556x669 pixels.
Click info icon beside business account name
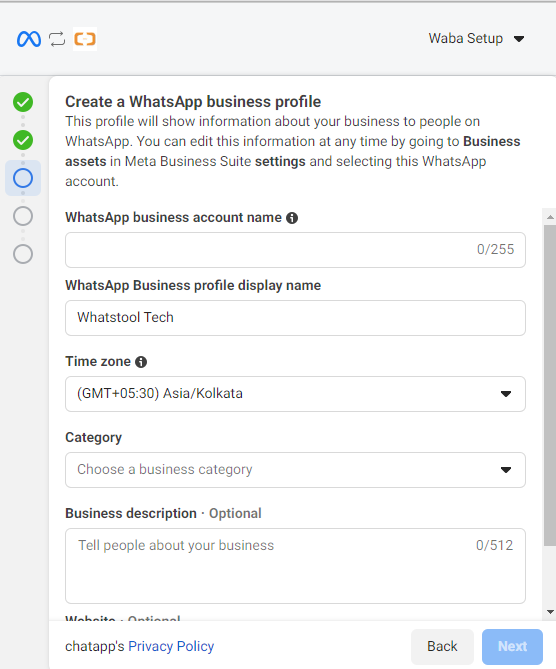[292, 218]
